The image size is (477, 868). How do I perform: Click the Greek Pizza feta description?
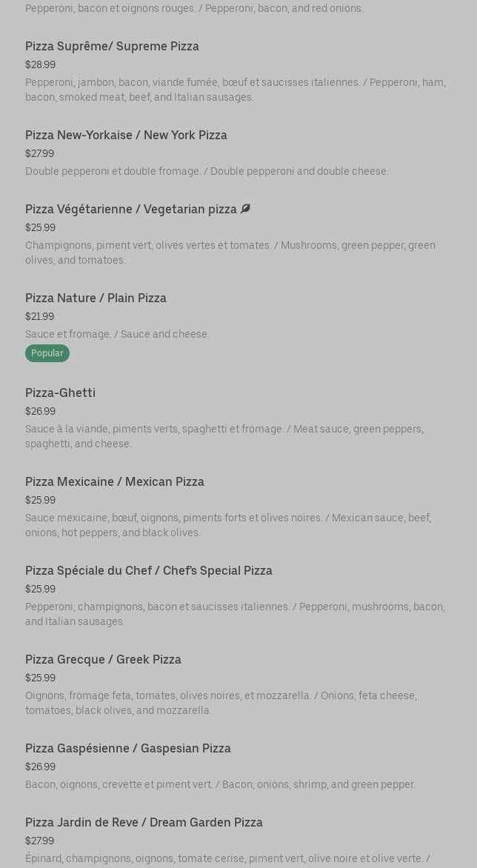[221, 703]
